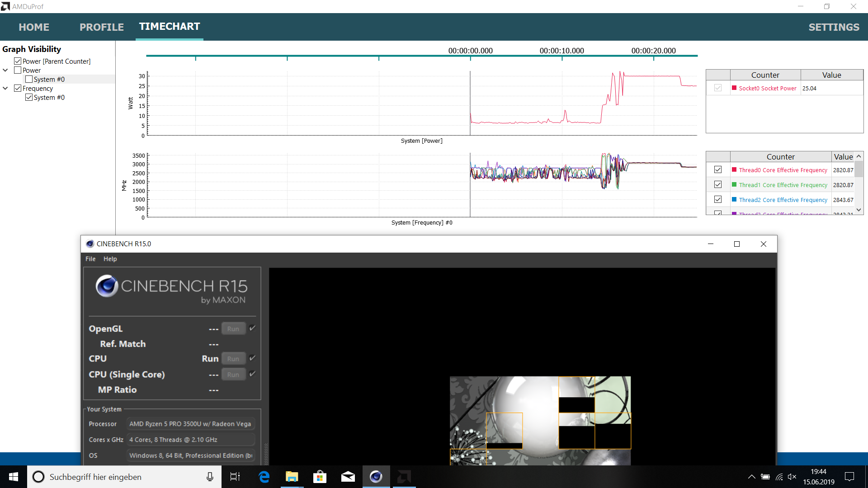Click the Task View icon
Image resolution: width=868 pixels, height=488 pixels.
click(235, 477)
